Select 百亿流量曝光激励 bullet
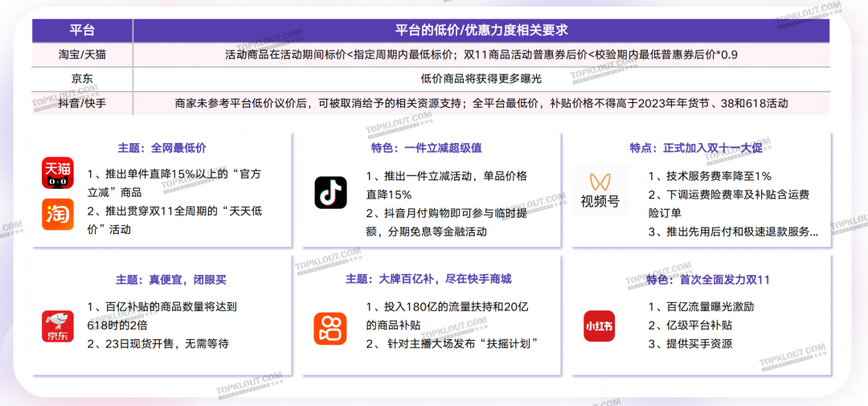 click(702, 306)
